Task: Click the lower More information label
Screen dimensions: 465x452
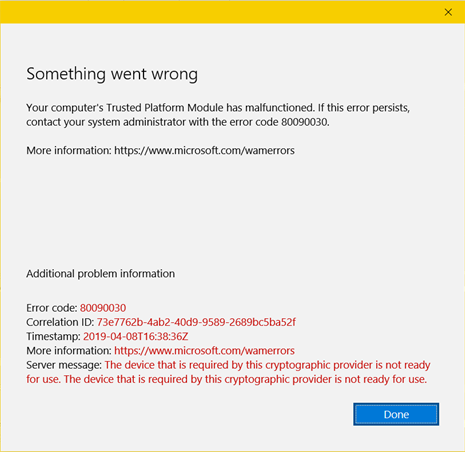Action: (x=69, y=351)
